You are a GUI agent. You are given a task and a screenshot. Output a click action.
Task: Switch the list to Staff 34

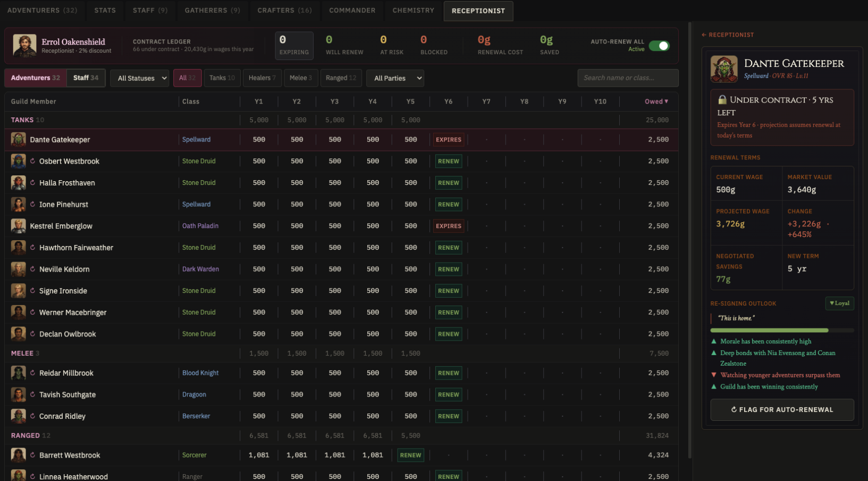pos(86,78)
